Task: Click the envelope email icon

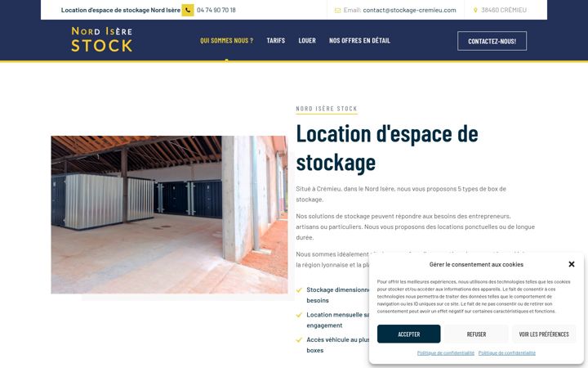Action: point(337,11)
